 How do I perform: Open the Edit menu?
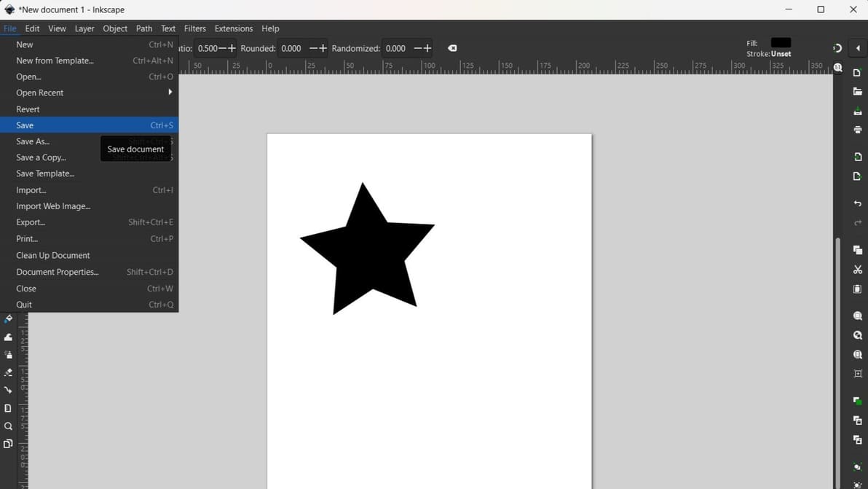click(x=32, y=28)
